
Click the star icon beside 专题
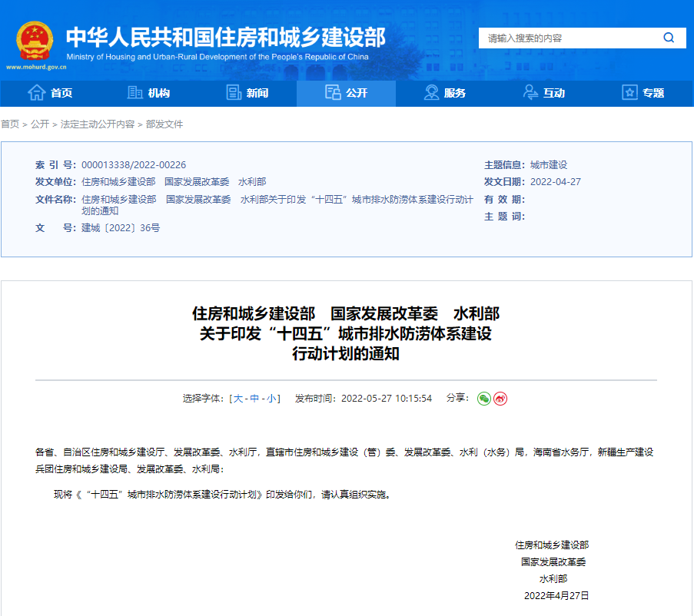point(629,92)
